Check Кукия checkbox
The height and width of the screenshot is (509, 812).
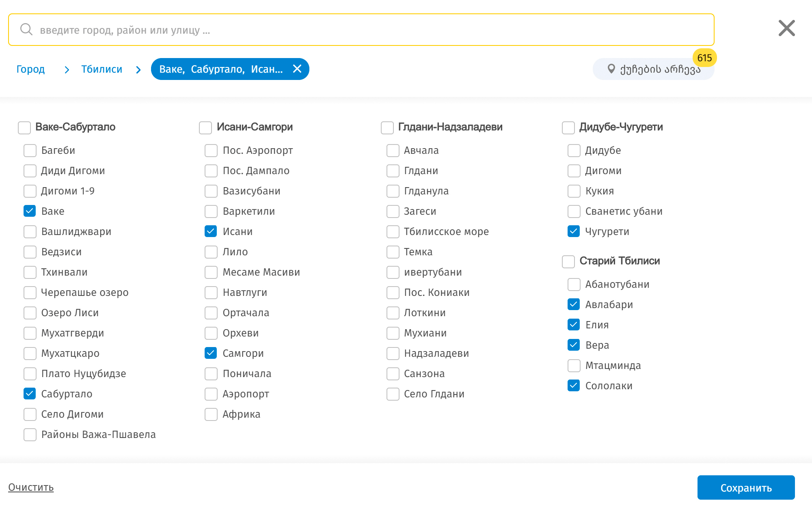(574, 191)
